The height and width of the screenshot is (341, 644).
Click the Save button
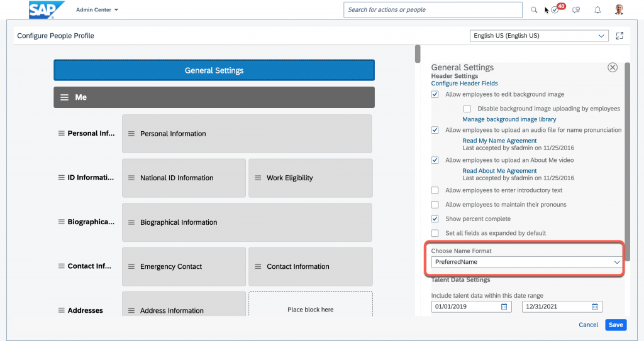pos(616,325)
